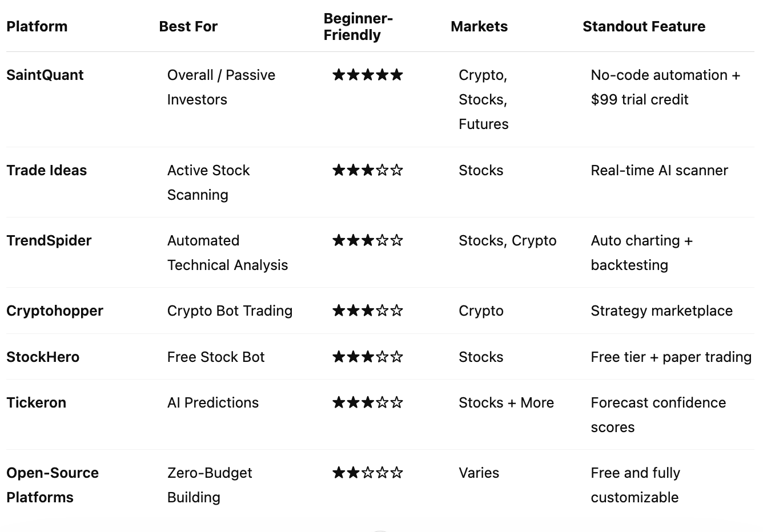The height and width of the screenshot is (532, 763).
Task: Click Open-Source Platforms' two-star rating
Action: tap(368, 473)
